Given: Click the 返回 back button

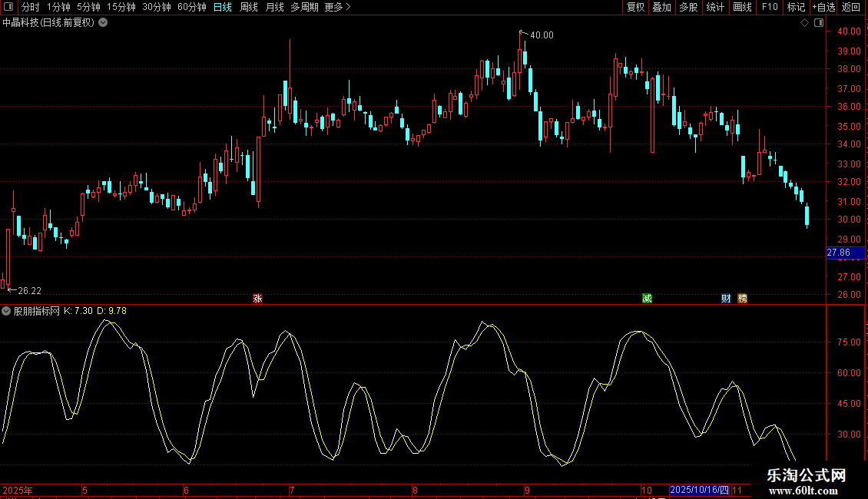Looking at the screenshot, I should point(851,7).
